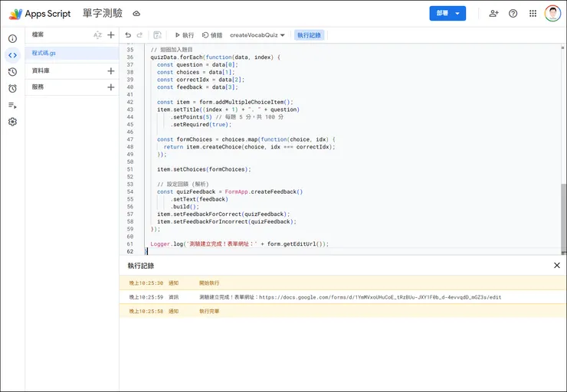The image size is (567, 392).
Task: Click line 48 return item.createChoice code
Action: [x=249, y=147]
